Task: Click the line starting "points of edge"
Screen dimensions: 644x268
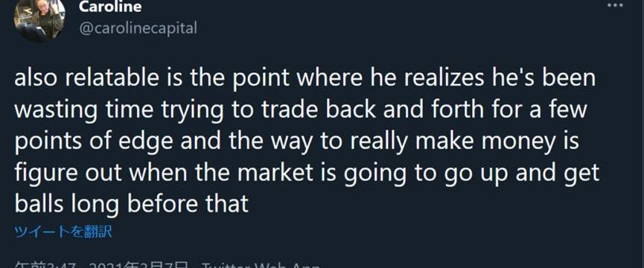Action: (x=296, y=141)
